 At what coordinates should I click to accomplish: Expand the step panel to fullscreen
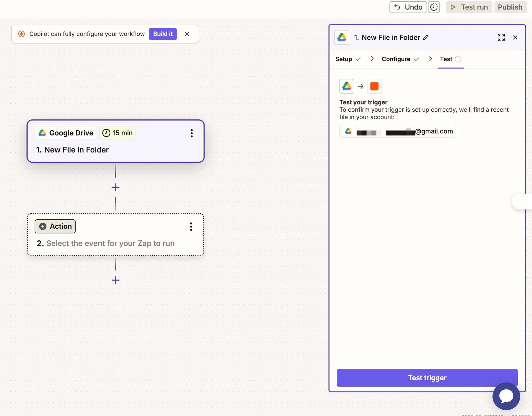(x=501, y=37)
